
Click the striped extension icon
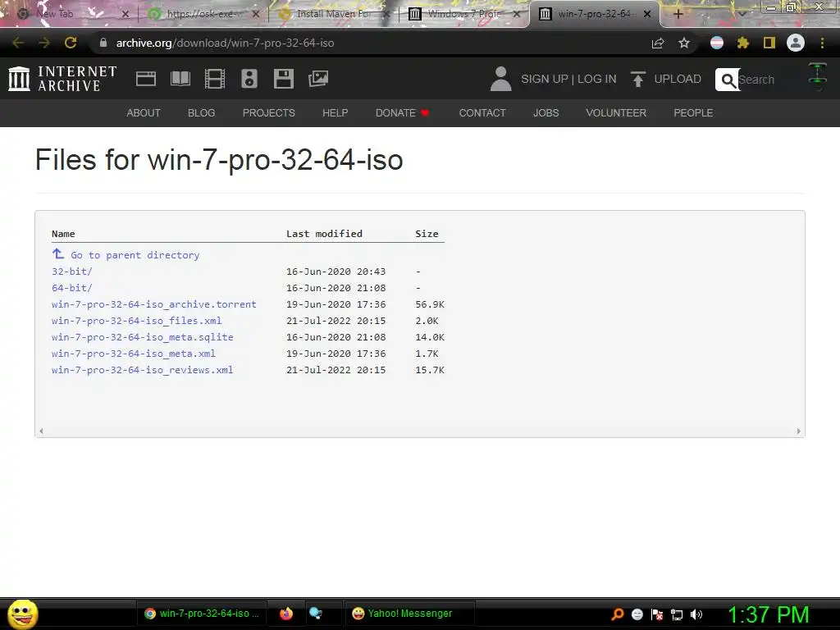(717, 43)
